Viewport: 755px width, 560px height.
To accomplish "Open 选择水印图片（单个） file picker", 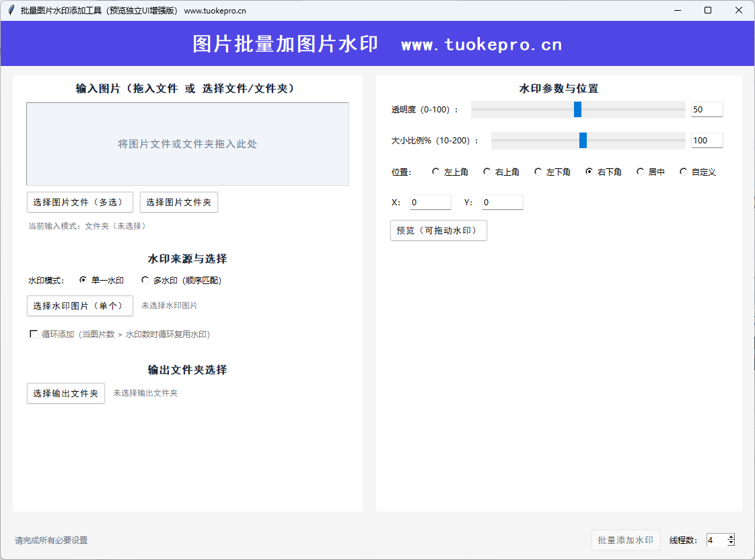I will [x=79, y=306].
